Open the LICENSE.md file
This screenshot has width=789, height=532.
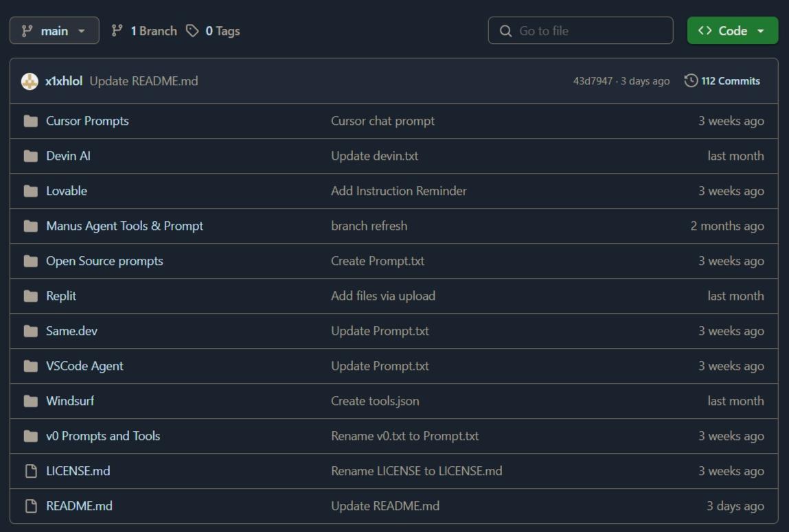tap(78, 471)
